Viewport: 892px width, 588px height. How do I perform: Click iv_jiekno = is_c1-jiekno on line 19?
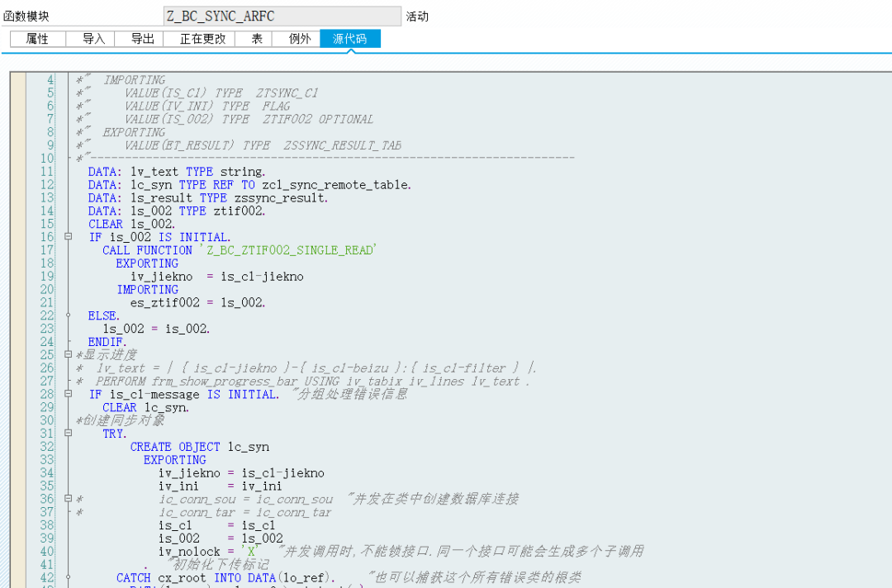coord(216,277)
